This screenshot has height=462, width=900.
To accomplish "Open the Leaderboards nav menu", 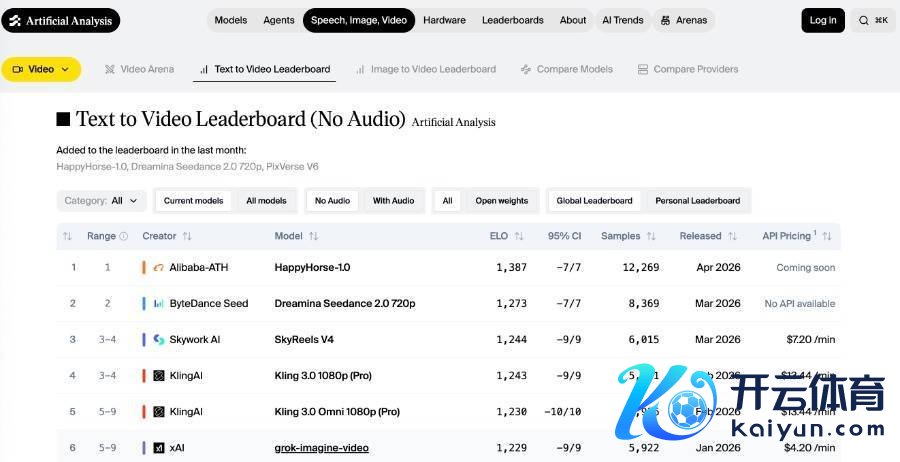I will click(x=512, y=20).
